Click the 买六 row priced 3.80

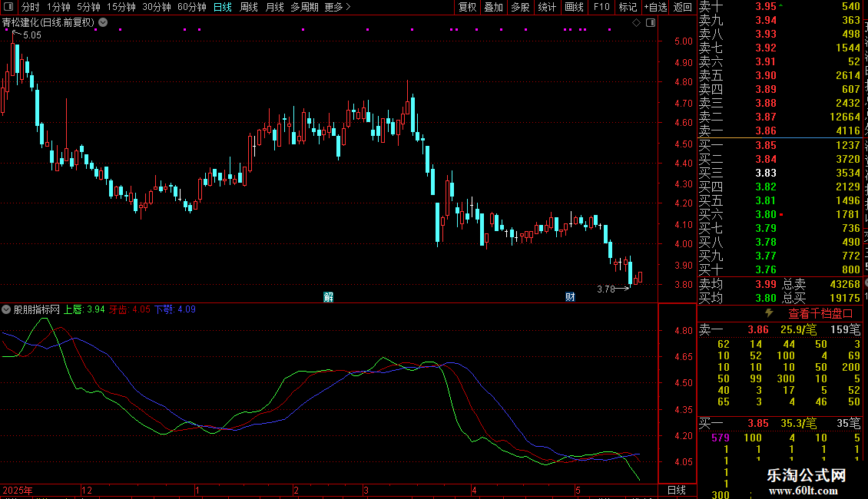click(780, 214)
